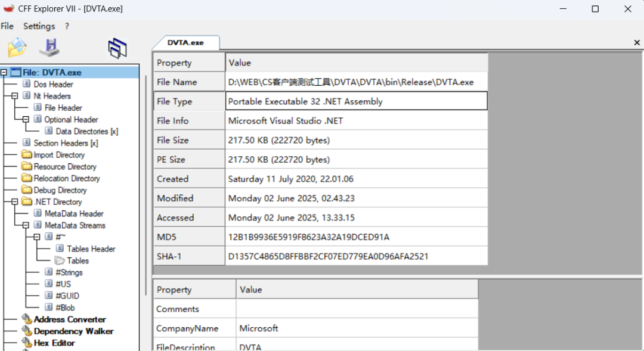Click the tree panel vertical scrollbar
Viewport: 644px width, 351px height.
pyautogui.click(x=146, y=185)
